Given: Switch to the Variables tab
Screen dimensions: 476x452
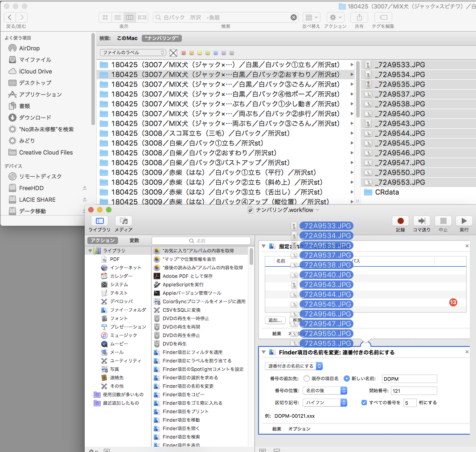Looking at the screenshot, I should click(134, 240).
